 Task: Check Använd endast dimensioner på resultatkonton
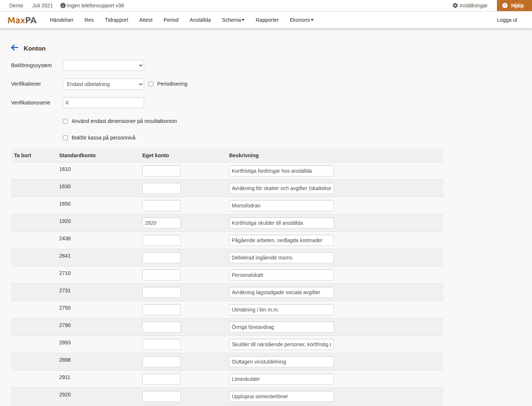65,121
